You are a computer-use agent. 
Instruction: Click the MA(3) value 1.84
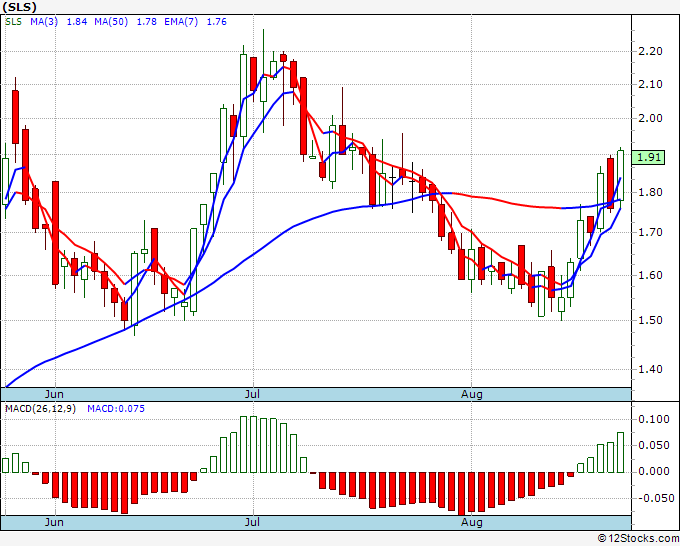coord(77,22)
